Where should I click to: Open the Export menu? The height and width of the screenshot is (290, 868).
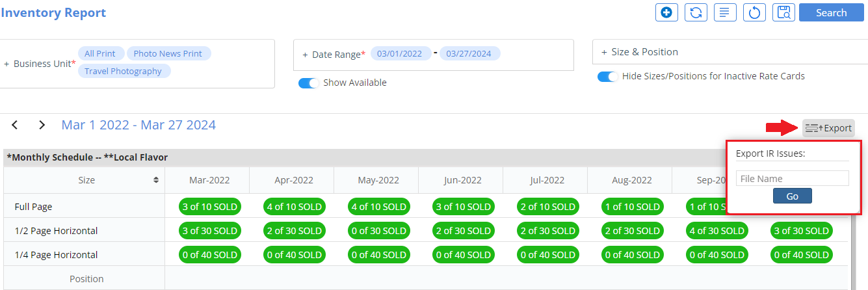[828, 128]
